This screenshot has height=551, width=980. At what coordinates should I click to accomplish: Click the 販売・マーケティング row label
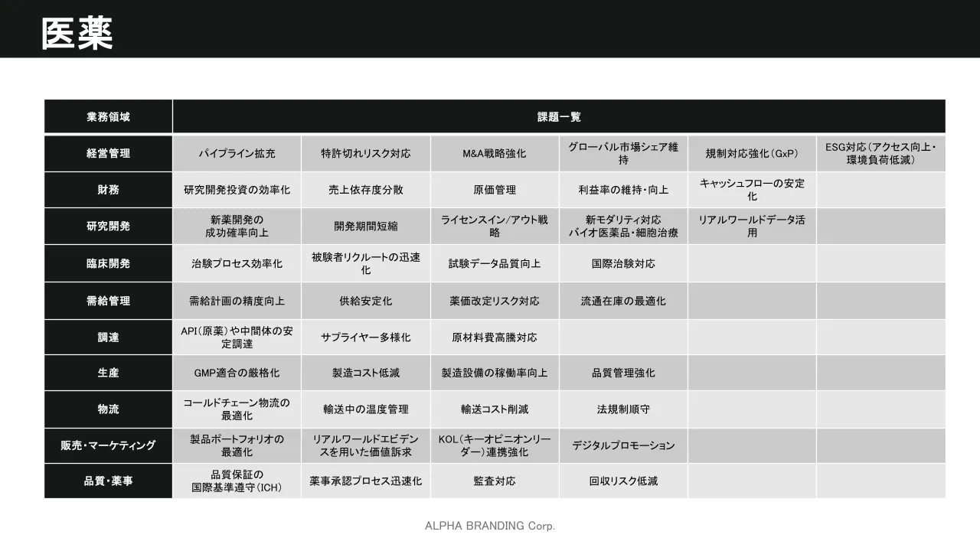[108, 445]
